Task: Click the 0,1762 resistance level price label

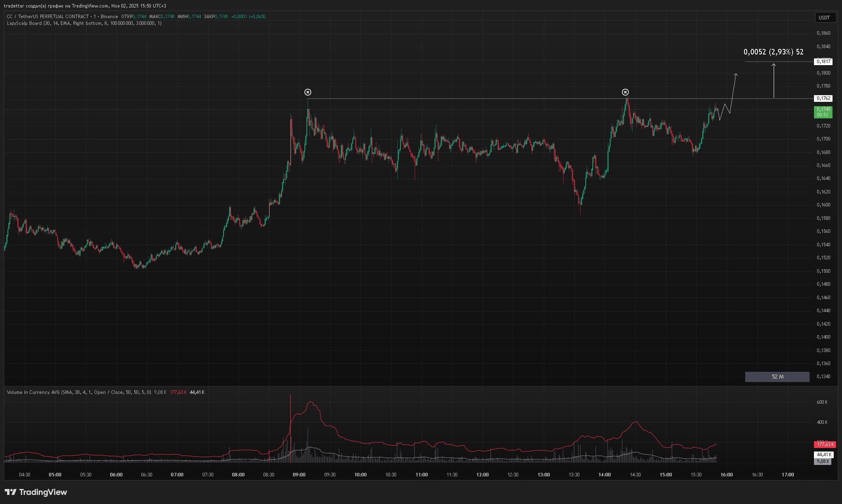Action: pyautogui.click(x=823, y=98)
